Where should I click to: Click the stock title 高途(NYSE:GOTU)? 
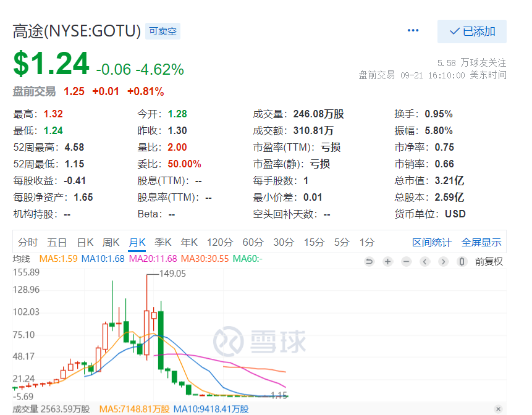point(77,31)
